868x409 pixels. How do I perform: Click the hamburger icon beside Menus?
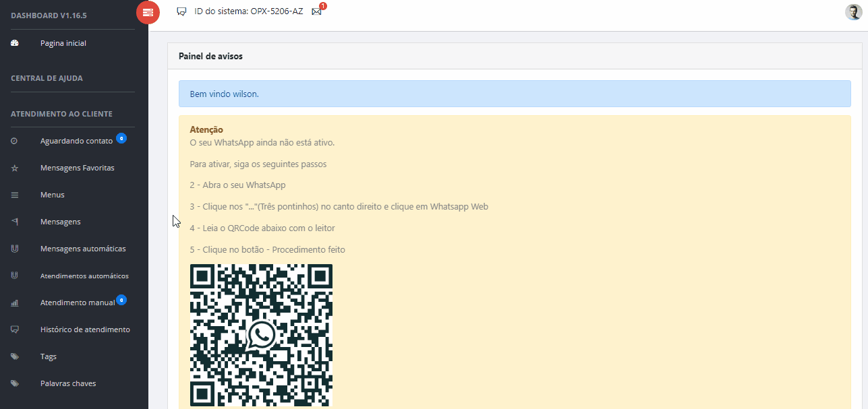coord(15,195)
